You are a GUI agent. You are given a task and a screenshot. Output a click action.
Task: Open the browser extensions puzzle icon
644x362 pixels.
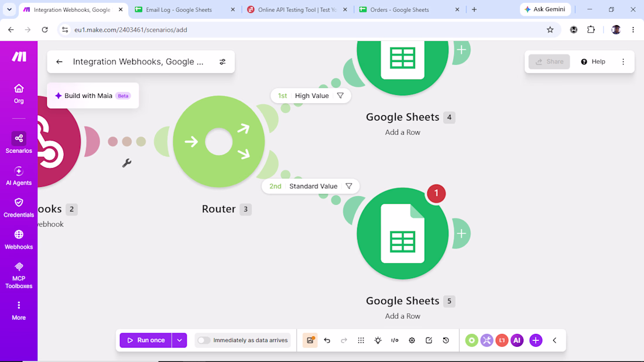[x=591, y=30]
